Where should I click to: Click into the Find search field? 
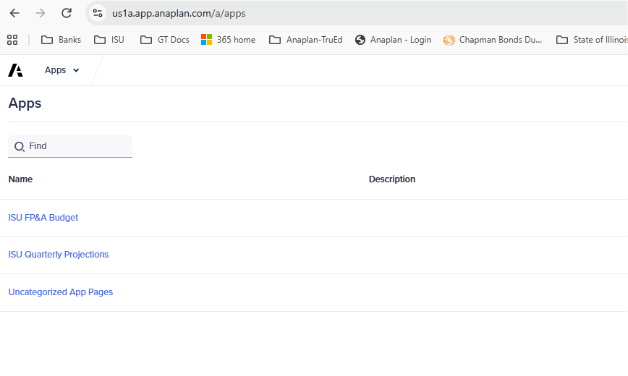point(70,146)
